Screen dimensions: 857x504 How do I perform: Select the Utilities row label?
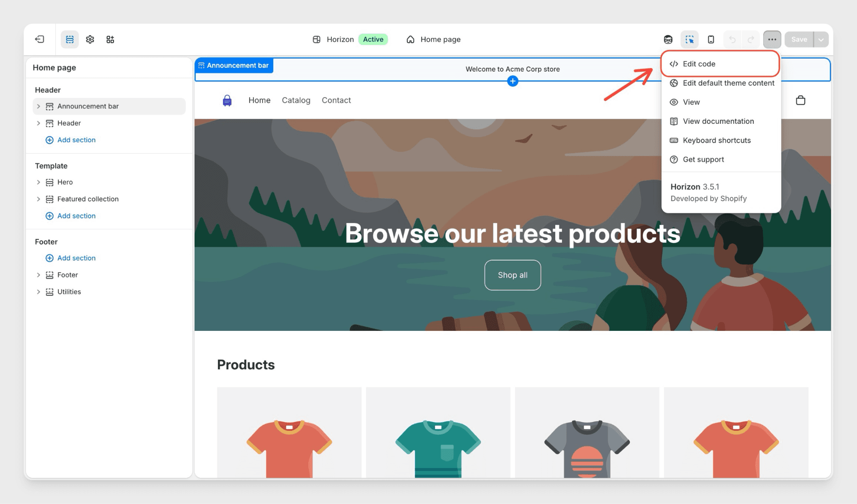69,292
